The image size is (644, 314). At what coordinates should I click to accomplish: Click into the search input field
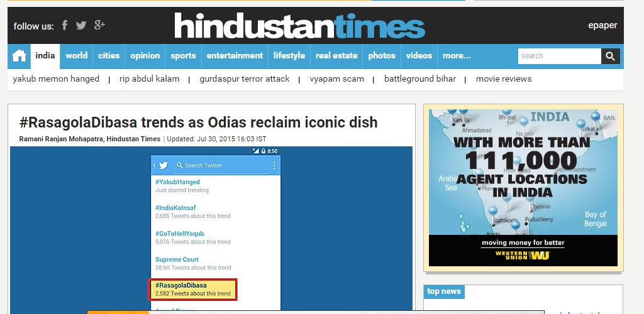[x=559, y=56]
